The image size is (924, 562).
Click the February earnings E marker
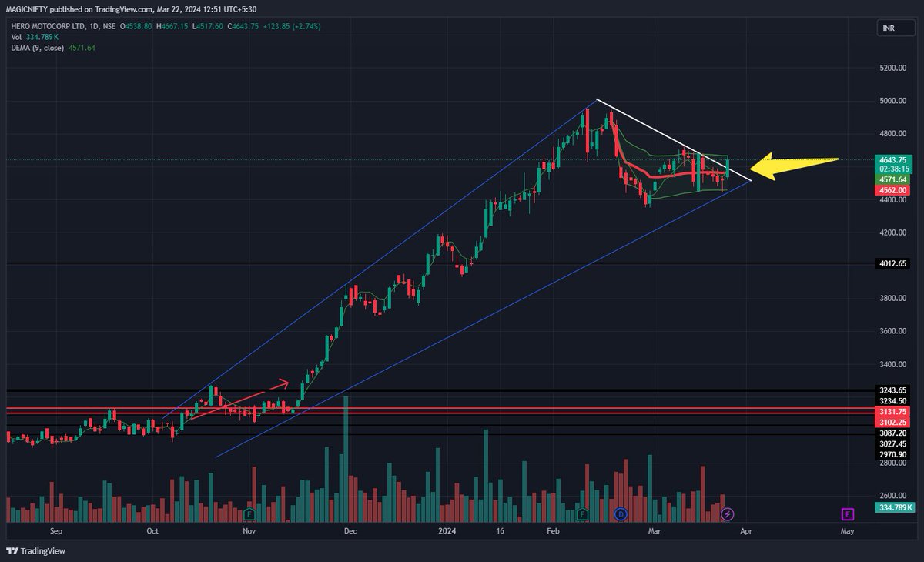(583, 513)
